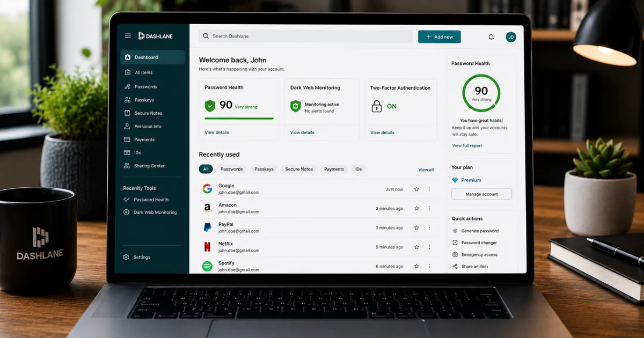Favorite the Spotify entry with star

pyautogui.click(x=416, y=267)
